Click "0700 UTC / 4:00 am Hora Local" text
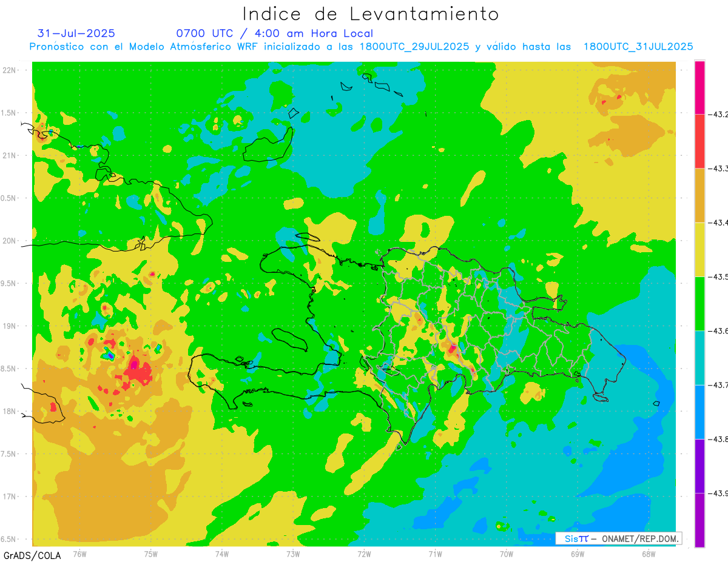The image size is (728, 562). tap(274, 33)
